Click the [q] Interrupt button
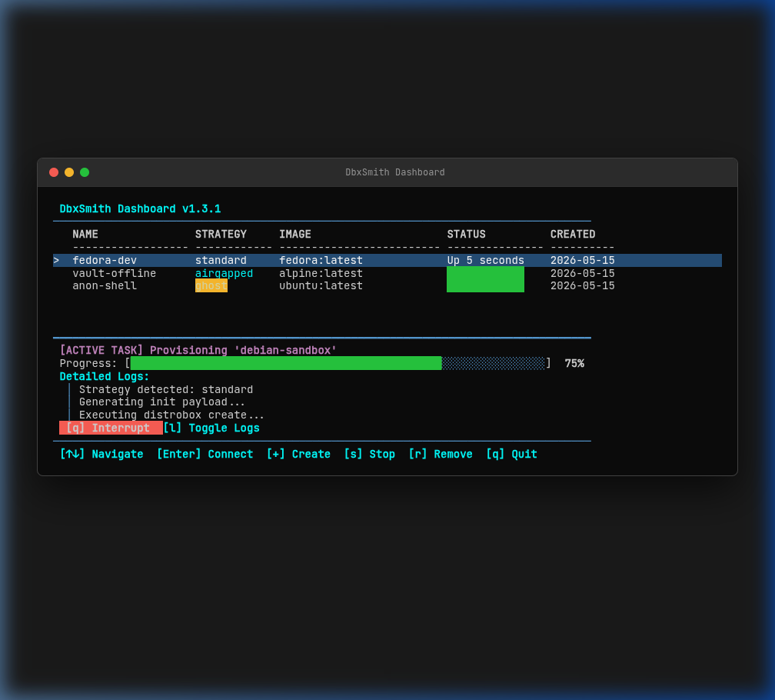 111,428
